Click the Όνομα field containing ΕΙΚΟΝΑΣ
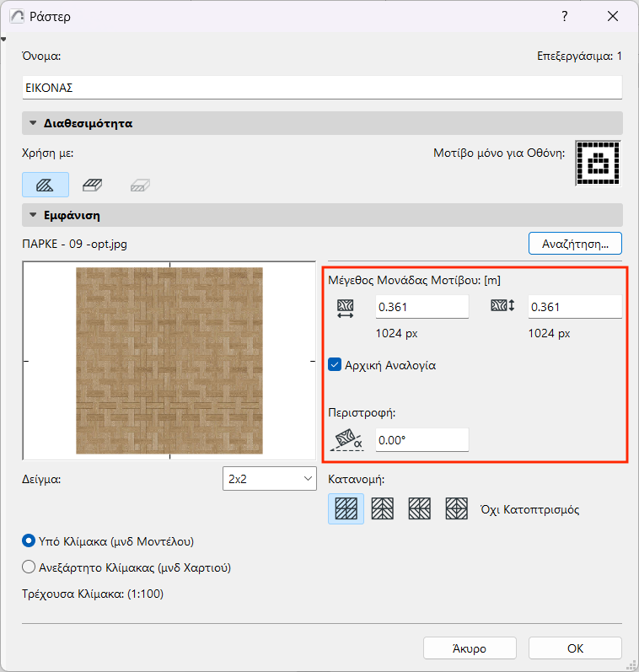Screen dimensions: 639x672 322,88
